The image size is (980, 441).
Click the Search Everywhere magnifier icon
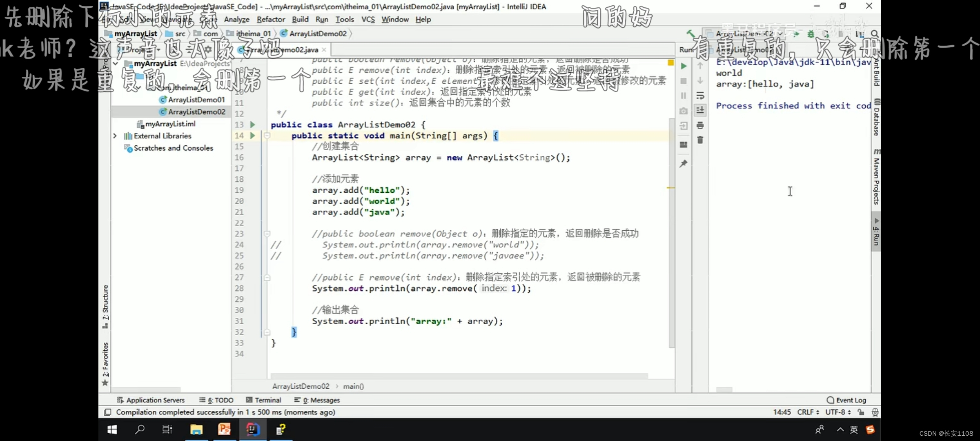tap(874, 33)
